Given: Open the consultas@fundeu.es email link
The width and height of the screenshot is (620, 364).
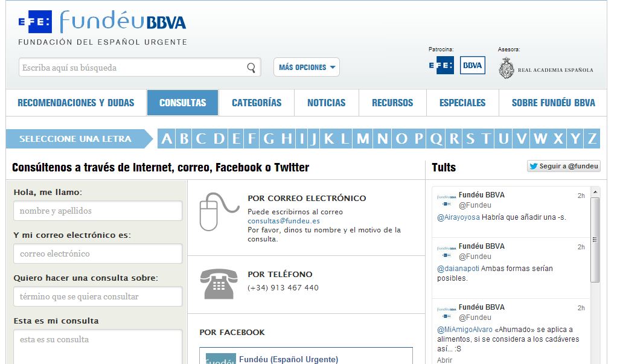Looking at the screenshot, I should (284, 221).
